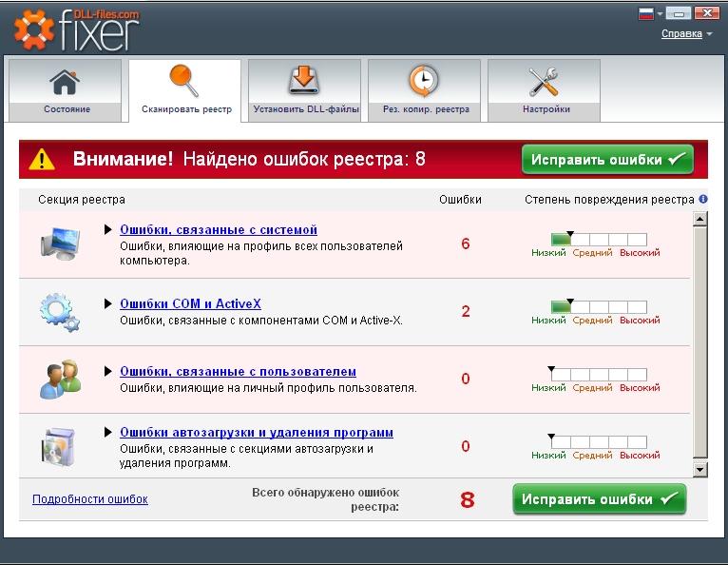Go to the Рез. копир. реестра tab

425,91
